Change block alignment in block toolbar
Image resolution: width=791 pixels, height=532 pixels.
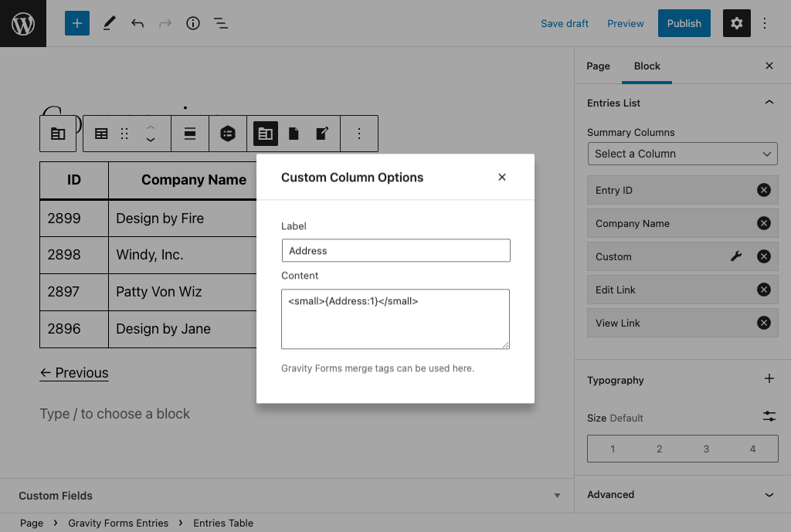click(190, 134)
